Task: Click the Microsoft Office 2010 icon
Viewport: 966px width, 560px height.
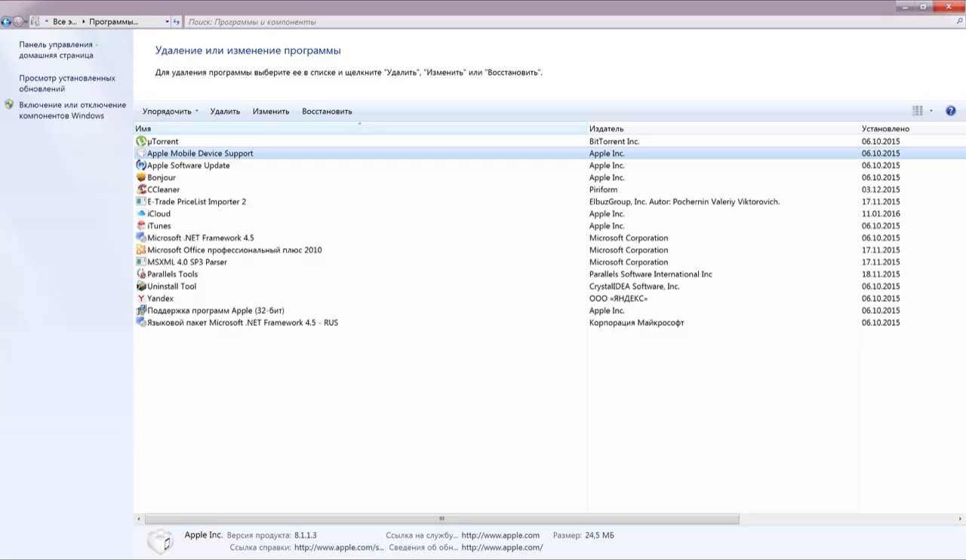Action: click(141, 250)
